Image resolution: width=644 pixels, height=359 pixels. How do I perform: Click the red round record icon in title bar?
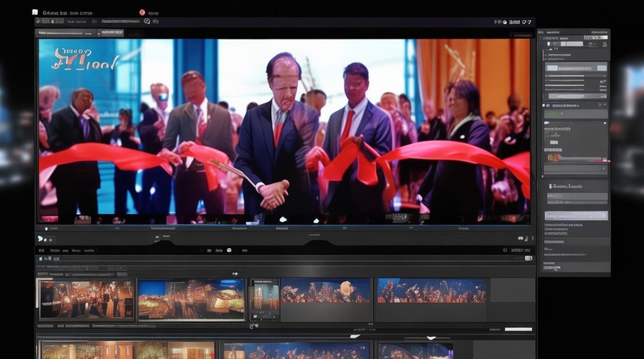point(142,12)
